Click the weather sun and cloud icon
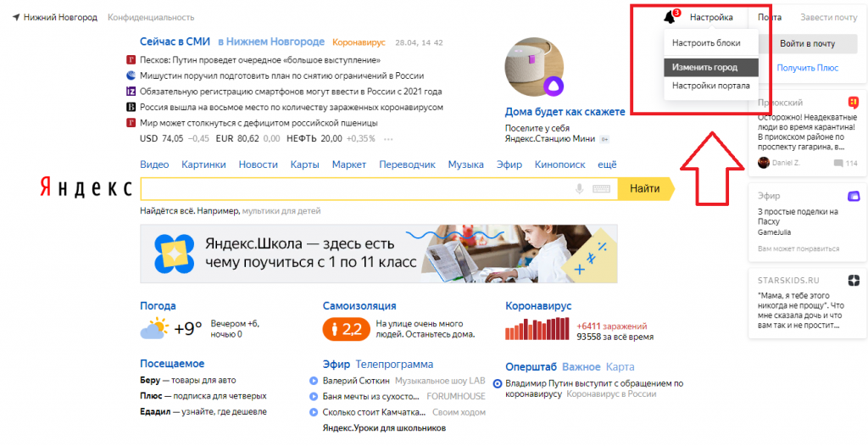 [x=154, y=328]
